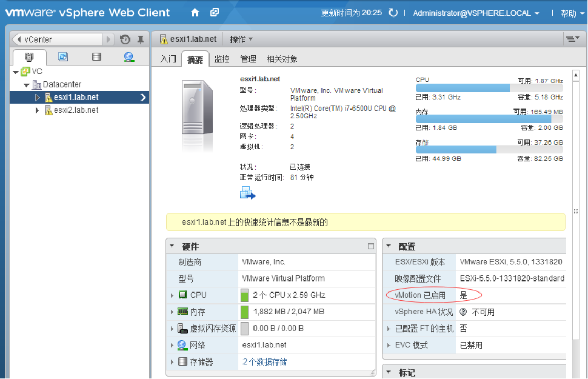Click the virtual flash resource icon
The height and width of the screenshot is (379, 588).
click(182, 328)
